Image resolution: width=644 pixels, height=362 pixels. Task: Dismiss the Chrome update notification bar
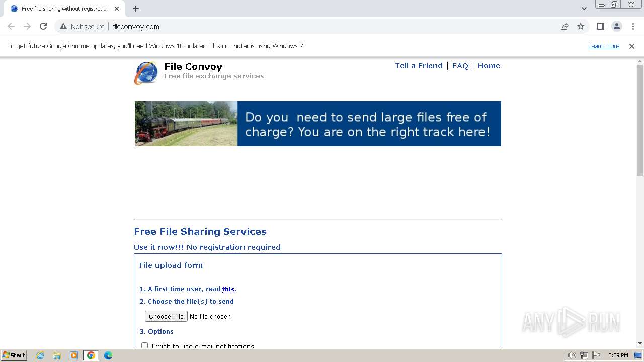point(632,46)
